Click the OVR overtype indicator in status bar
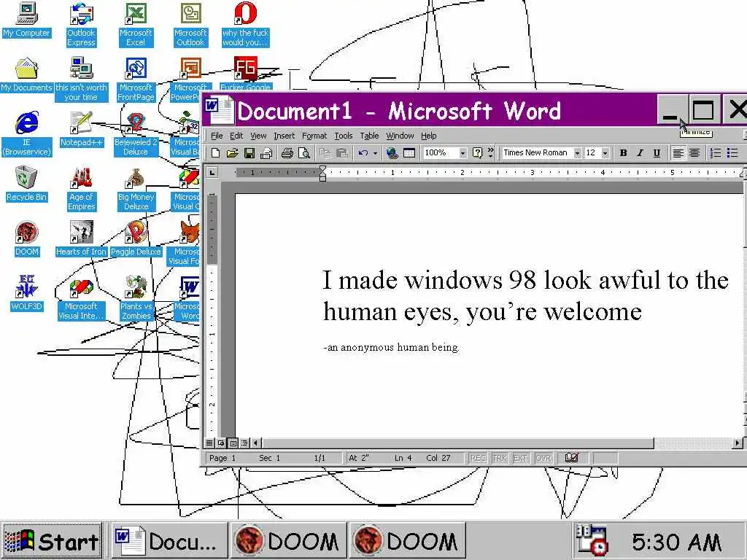The width and height of the screenshot is (747, 560). 543,458
